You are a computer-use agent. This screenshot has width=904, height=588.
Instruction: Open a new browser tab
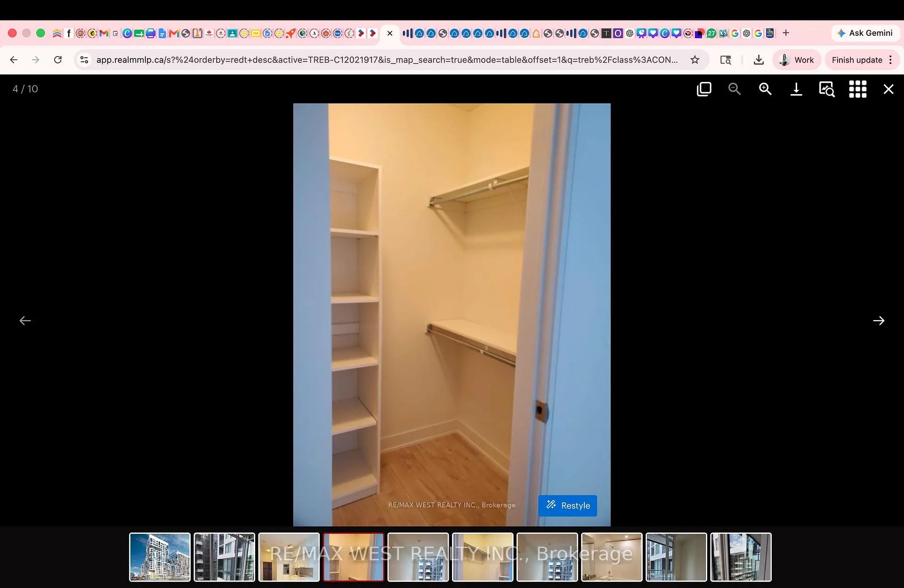786,33
